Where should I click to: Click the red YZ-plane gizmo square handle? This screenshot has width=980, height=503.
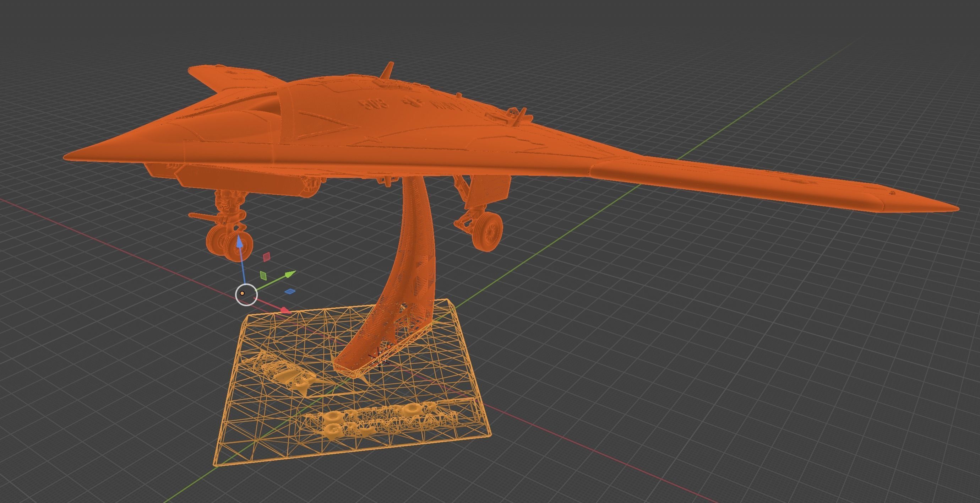(267, 256)
